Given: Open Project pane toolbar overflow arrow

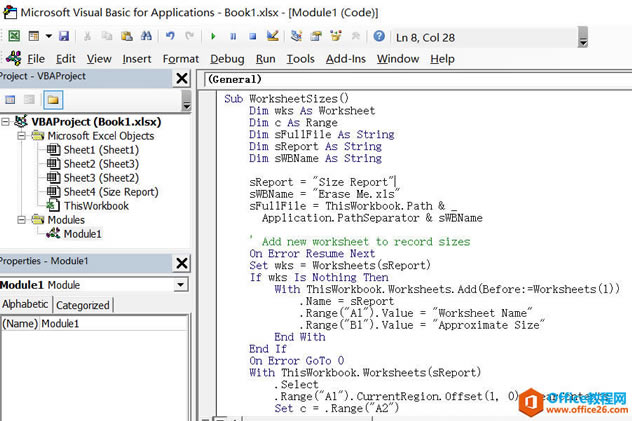Looking at the screenshot, I should click(186, 100).
